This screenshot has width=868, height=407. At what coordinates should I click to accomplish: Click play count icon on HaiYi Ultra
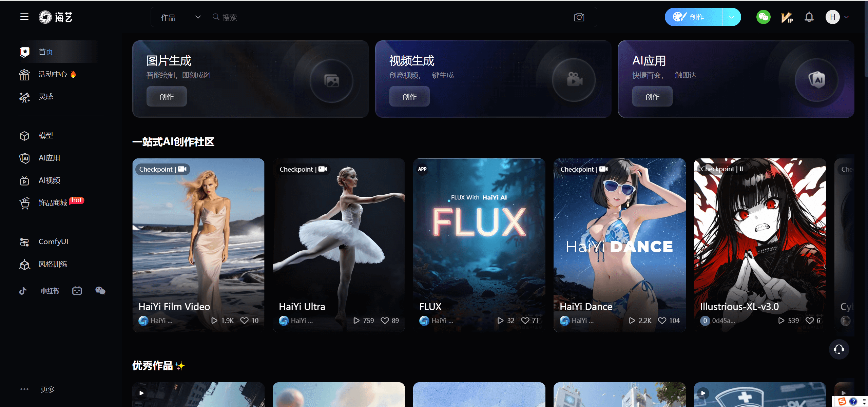(x=356, y=321)
